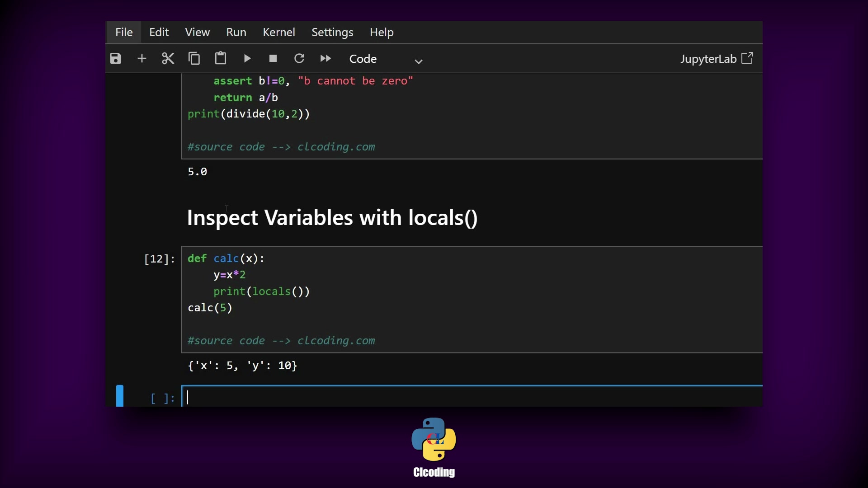Paste a cell from the clipboard icon
Viewport: 868px width, 488px height.
(221, 59)
